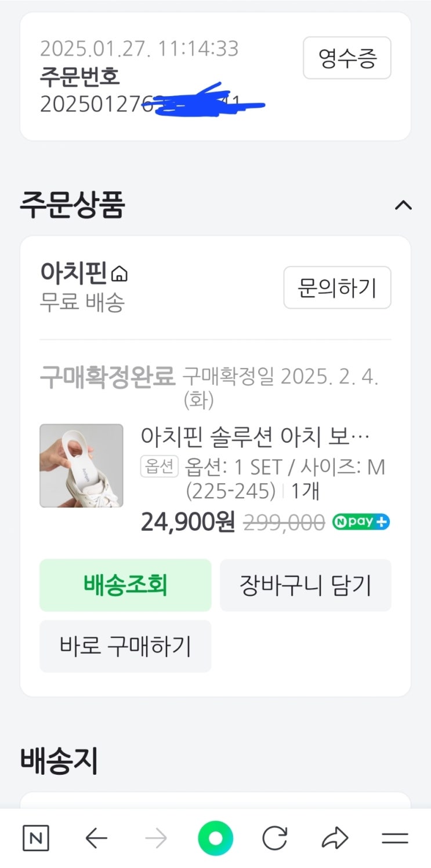This screenshot has height=868, width=431.
Task: Click the Npay plus badge
Action: point(360,522)
